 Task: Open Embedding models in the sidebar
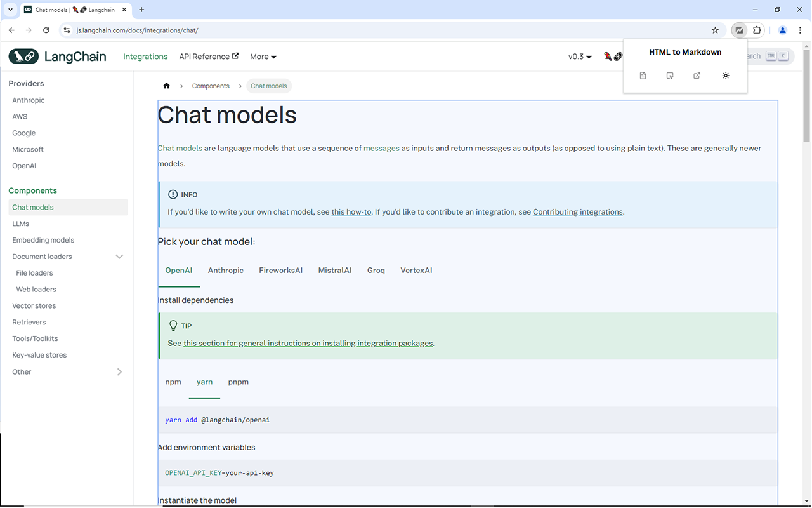[x=43, y=240]
